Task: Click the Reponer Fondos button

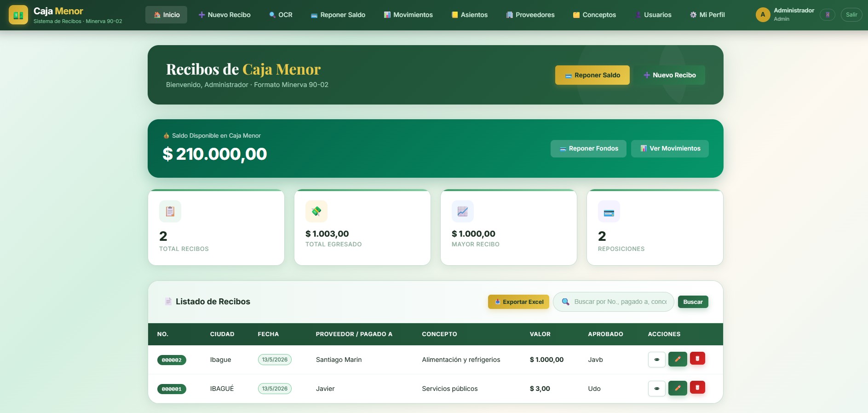Action: pyautogui.click(x=588, y=149)
